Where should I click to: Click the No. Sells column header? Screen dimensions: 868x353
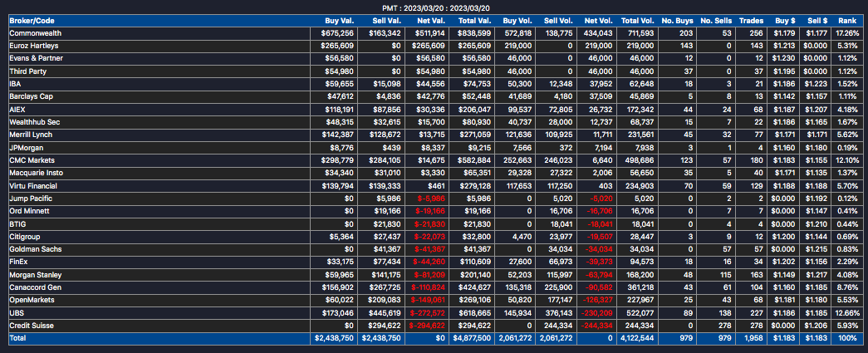tap(715, 21)
